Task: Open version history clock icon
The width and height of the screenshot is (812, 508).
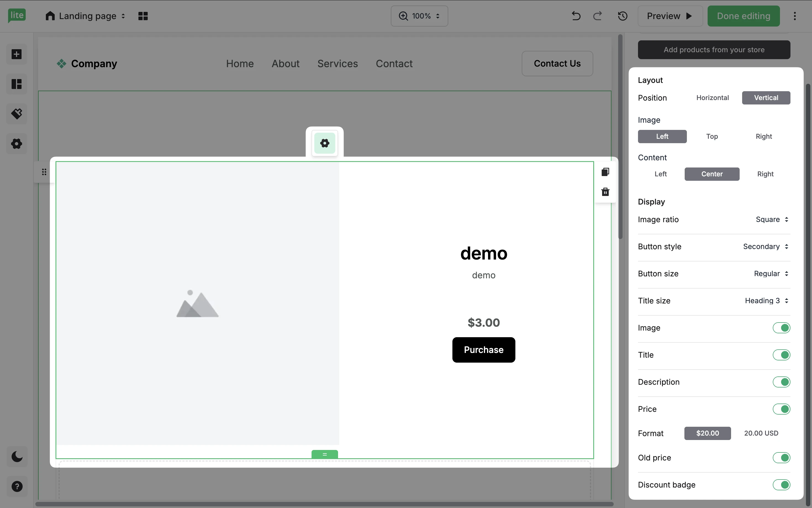Action: point(623,16)
